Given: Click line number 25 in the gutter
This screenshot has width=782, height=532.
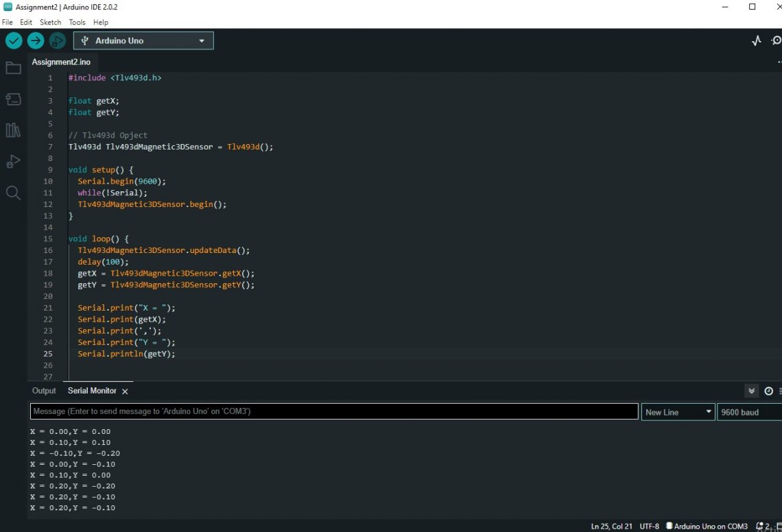Looking at the screenshot, I should coord(48,354).
